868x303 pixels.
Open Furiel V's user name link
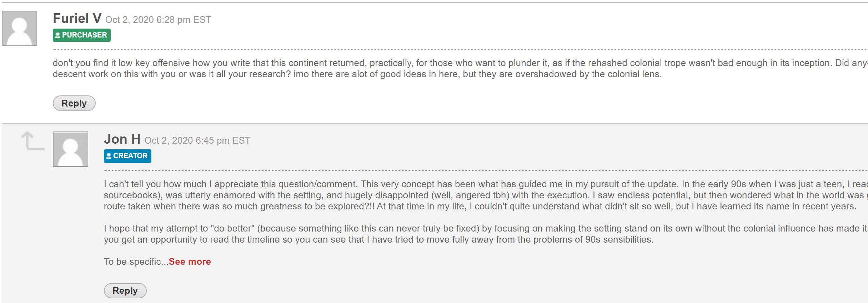(x=77, y=19)
